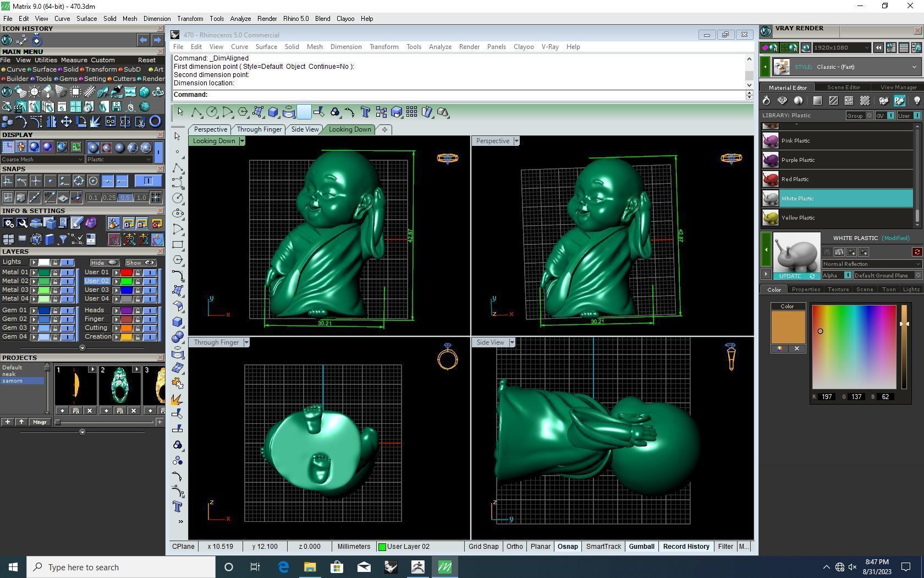Open the Coarse Mesh dropdown

(42, 160)
